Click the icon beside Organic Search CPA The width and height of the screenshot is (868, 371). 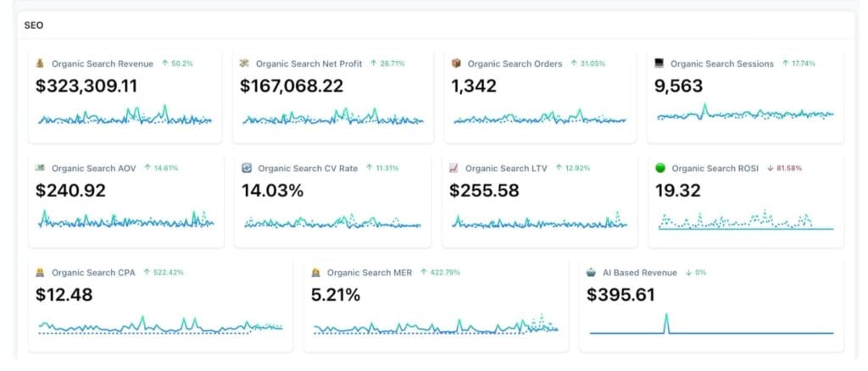[x=40, y=273]
